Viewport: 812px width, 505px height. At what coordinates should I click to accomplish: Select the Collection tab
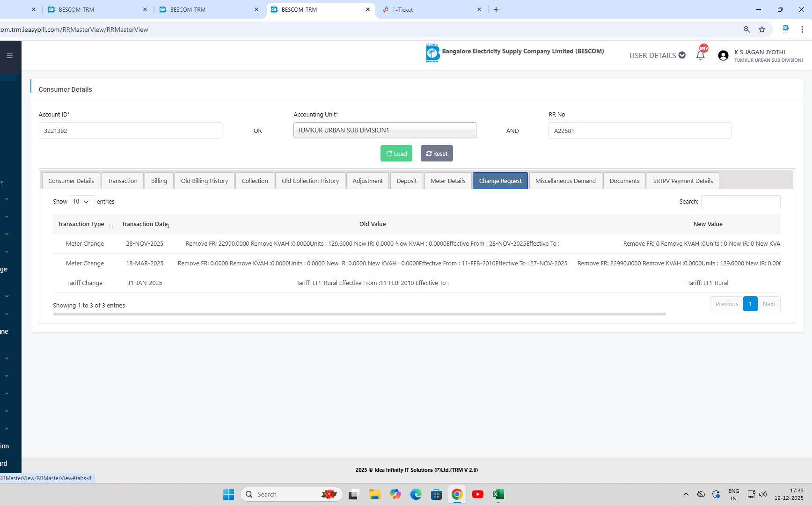coord(255,181)
